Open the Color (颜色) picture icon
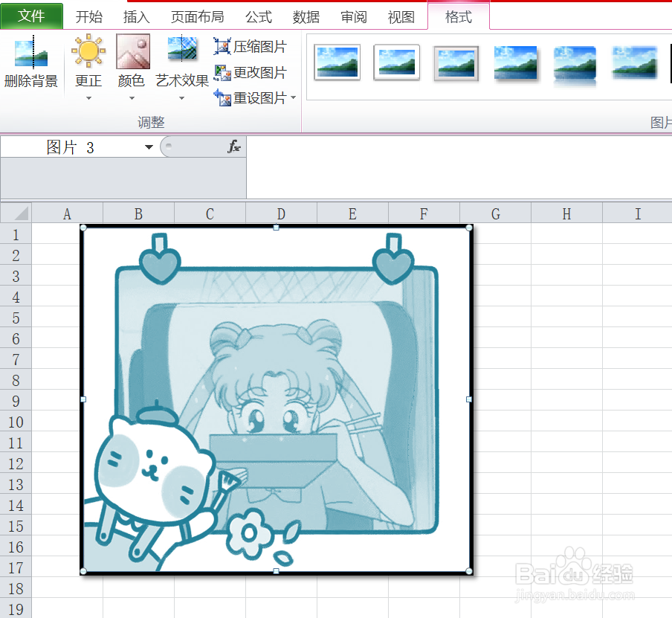The image size is (672, 618). [x=133, y=51]
